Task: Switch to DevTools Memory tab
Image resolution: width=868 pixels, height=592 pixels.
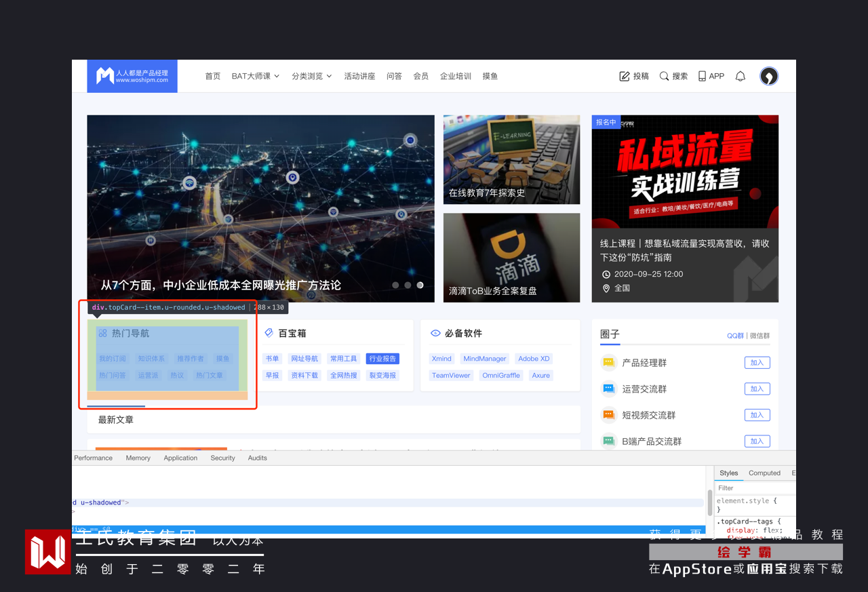Action: click(138, 458)
